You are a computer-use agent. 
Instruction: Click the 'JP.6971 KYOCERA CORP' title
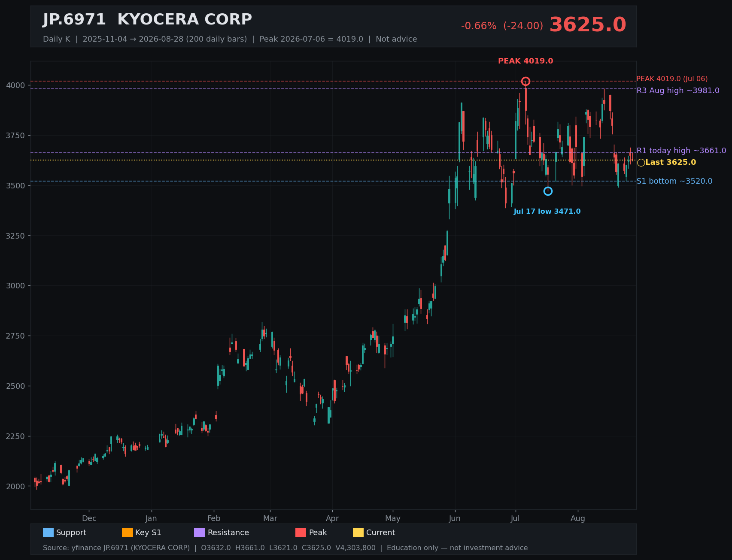[x=147, y=20]
